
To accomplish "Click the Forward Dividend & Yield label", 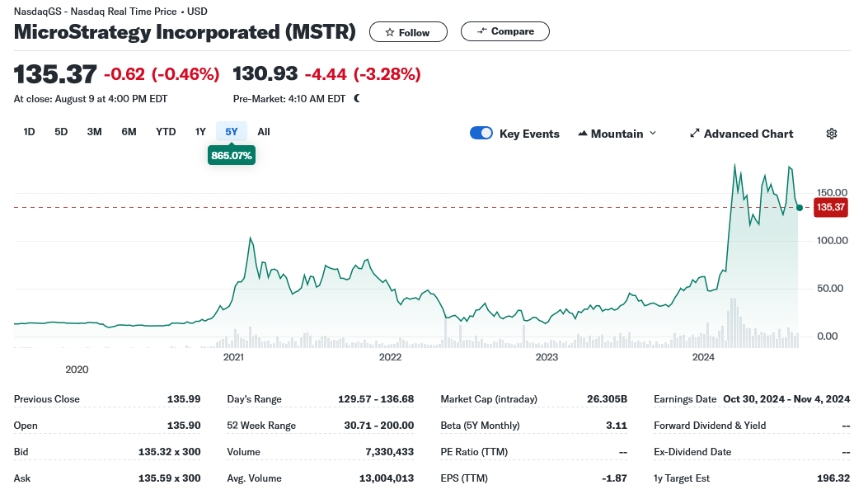I will (710, 426).
